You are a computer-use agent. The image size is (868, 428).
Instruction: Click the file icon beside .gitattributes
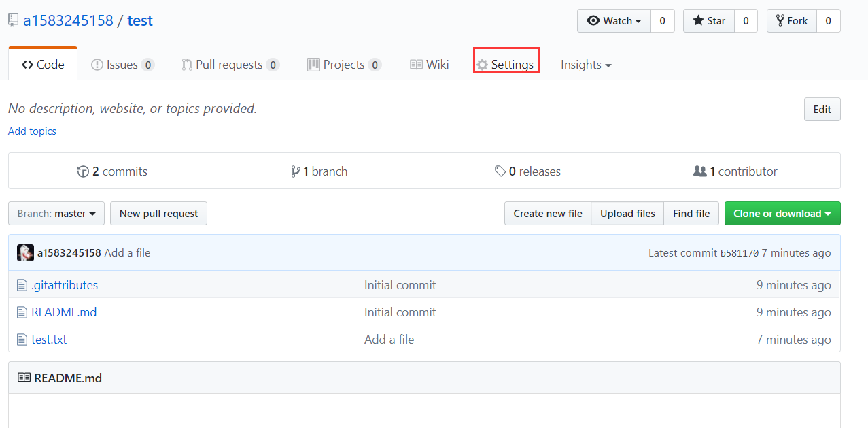[x=22, y=285]
